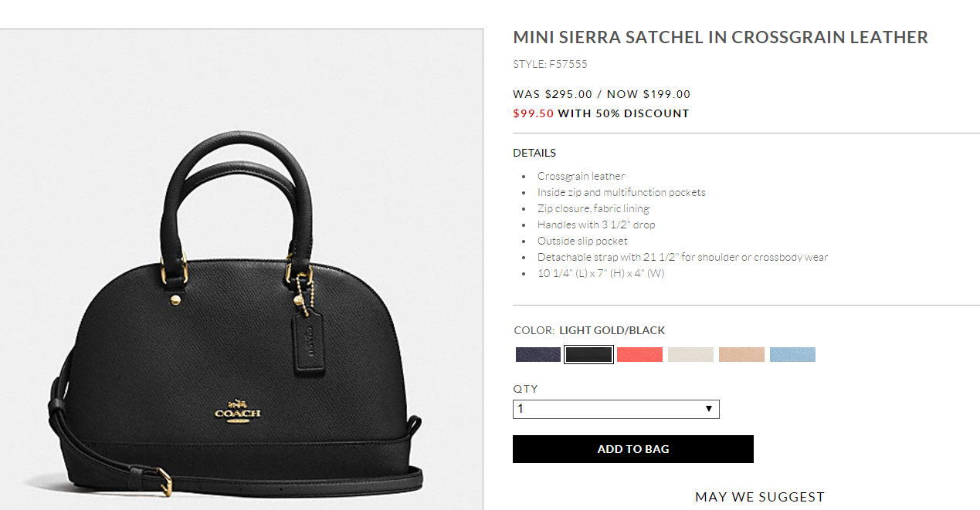Click the bag dimensions detail line
Screen dimensions: 980x510
[600, 273]
